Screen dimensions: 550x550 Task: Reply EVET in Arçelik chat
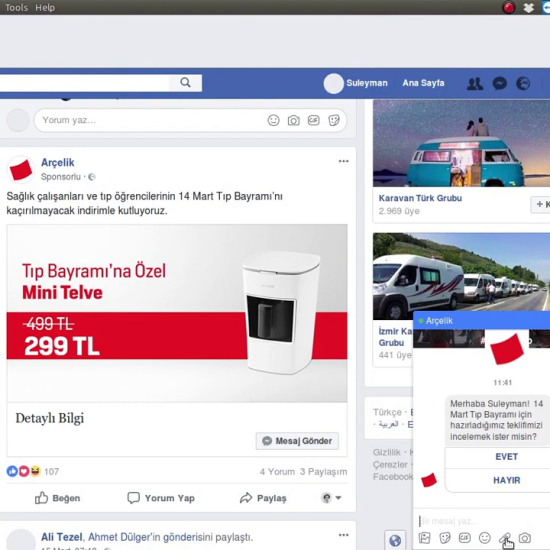click(x=506, y=457)
